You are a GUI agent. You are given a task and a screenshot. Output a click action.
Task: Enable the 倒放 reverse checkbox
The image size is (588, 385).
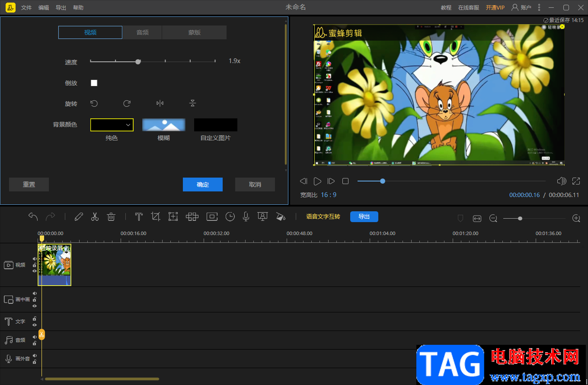(x=94, y=83)
